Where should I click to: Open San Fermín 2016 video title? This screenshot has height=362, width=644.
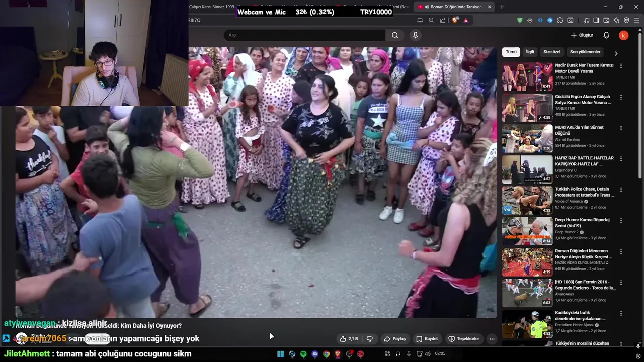585,285
